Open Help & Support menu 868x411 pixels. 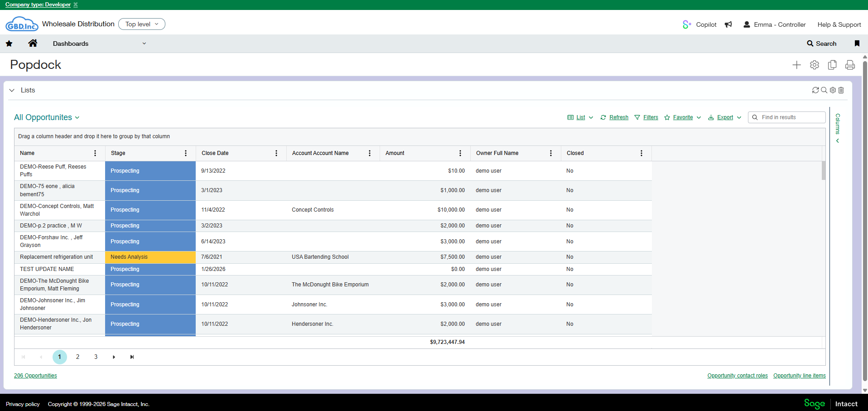(x=839, y=24)
